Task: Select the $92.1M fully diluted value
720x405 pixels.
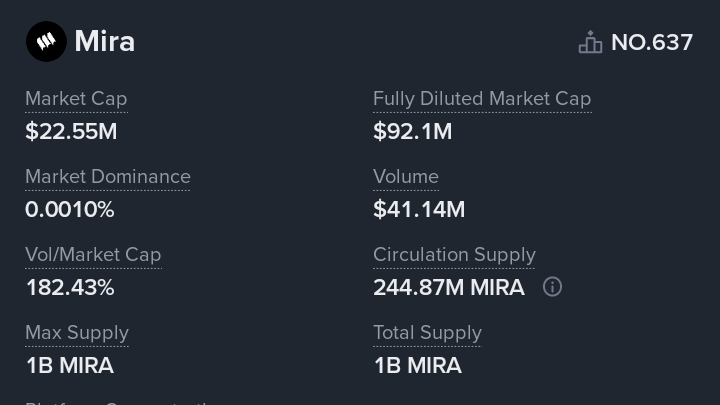Action: point(412,131)
